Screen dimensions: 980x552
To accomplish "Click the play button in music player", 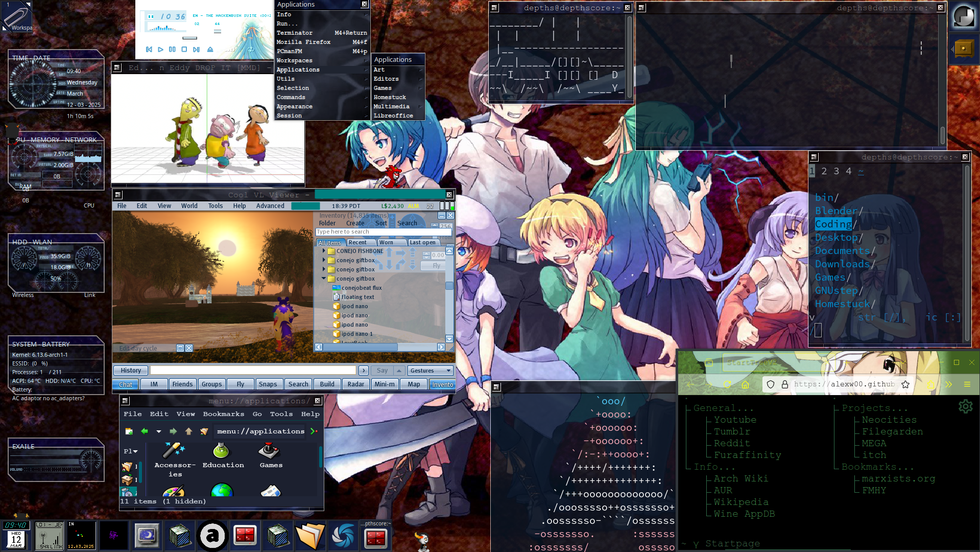I will pyautogui.click(x=160, y=50).
